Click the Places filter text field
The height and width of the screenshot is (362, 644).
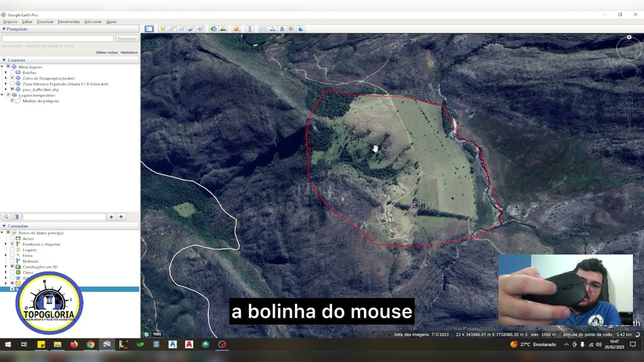coord(64,217)
